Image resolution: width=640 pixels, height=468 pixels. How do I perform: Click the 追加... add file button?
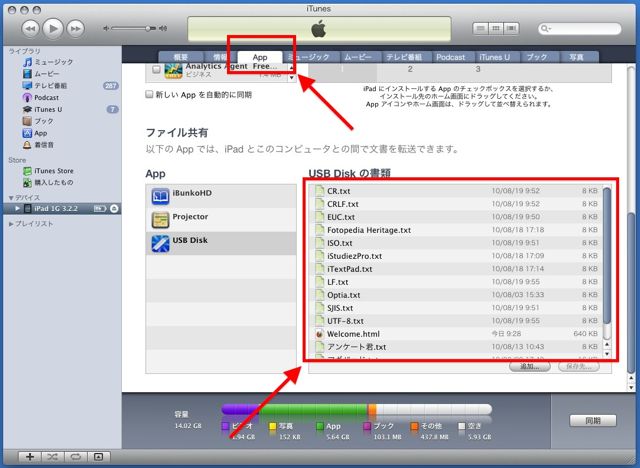tap(530, 366)
